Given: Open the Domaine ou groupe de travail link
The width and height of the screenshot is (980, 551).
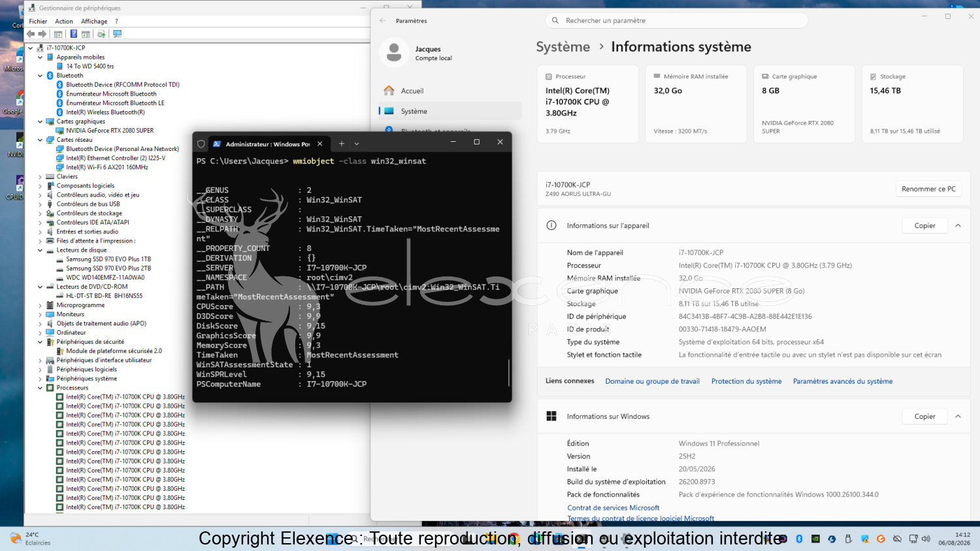Looking at the screenshot, I should pyautogui.click(x=652, y=381).
